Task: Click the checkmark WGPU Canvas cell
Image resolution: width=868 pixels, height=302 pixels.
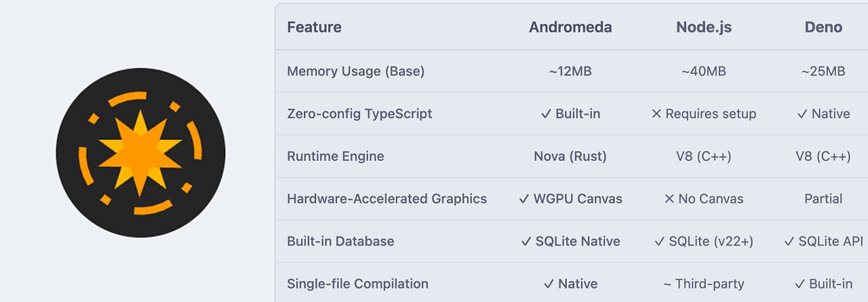Action: pos(570,199)
